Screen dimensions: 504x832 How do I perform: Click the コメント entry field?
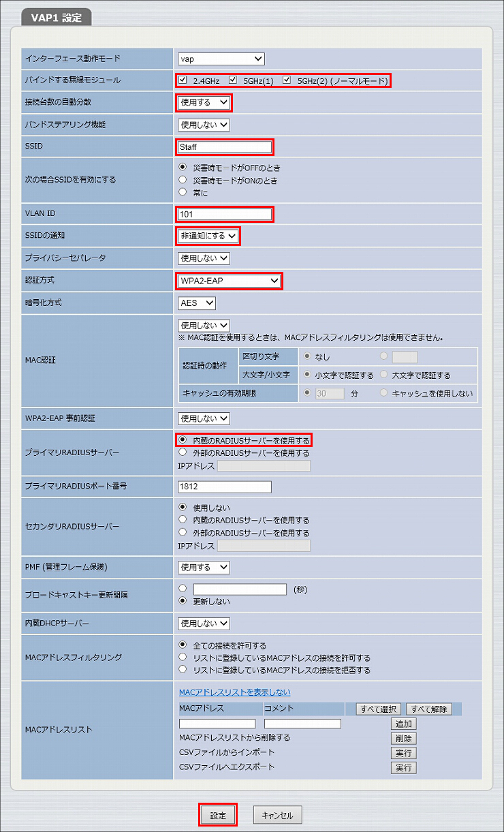(302, 724)
